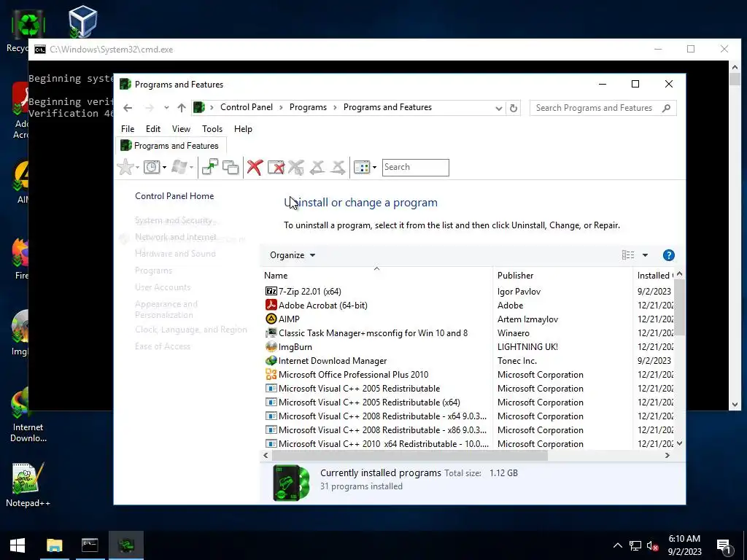Open the File menu
Viewport: 747px width, 560px height.
(128, 129)
